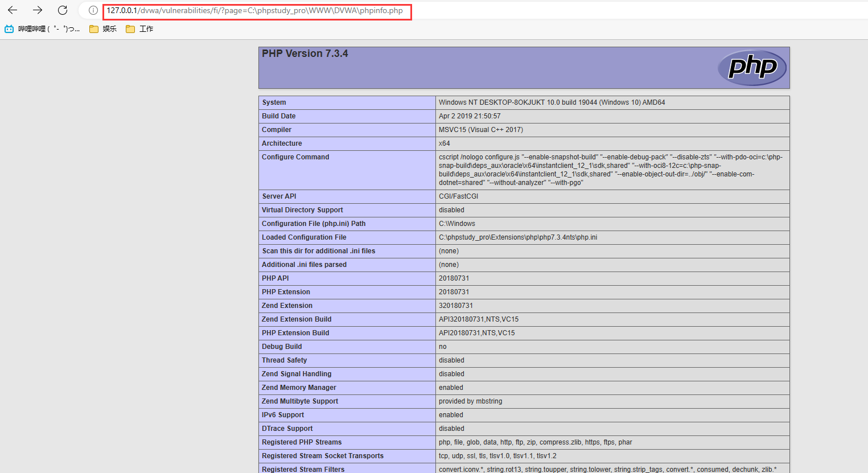Click the Zend Multibyte Support label
Image resolution: width=868 pixels, height=473 pixels.
tap(300, 401)
